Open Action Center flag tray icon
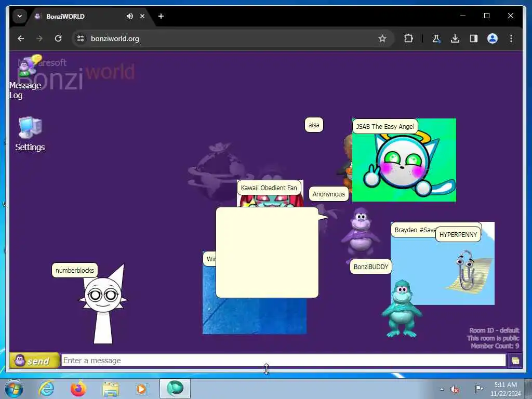Image resolution: width=532 pixels, height=399 pixels. tap(478, 389)
